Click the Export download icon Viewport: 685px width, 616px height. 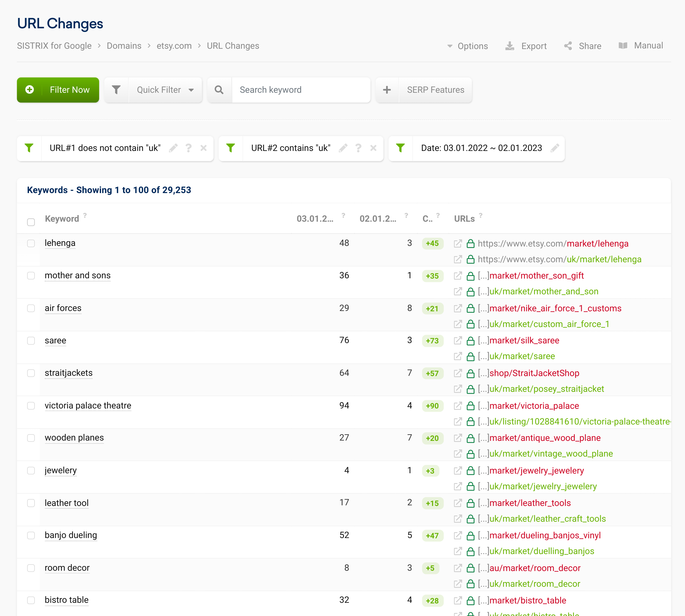tap(510, 46)
